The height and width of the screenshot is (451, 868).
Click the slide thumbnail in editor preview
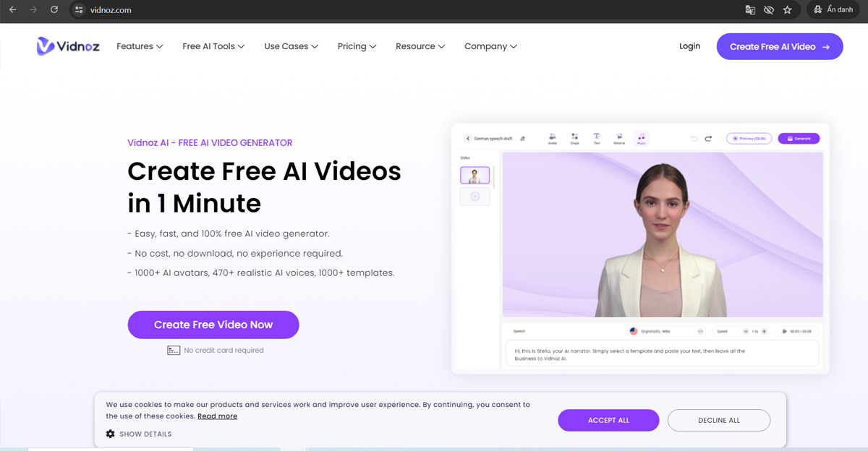[475, 175]
